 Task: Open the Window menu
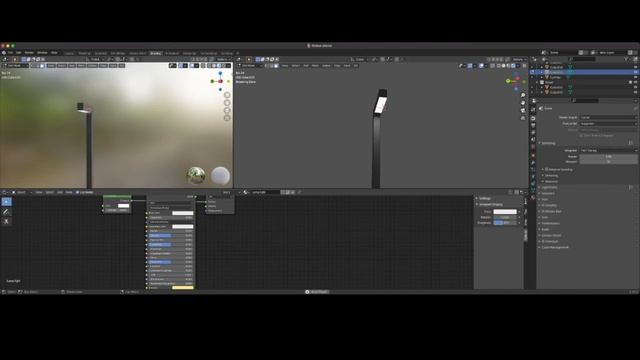(x=42, y=53)
